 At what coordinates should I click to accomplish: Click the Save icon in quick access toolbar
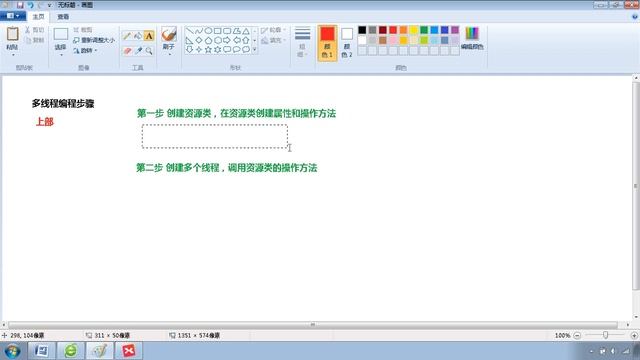pyautogui.click(x=20, y=5)
